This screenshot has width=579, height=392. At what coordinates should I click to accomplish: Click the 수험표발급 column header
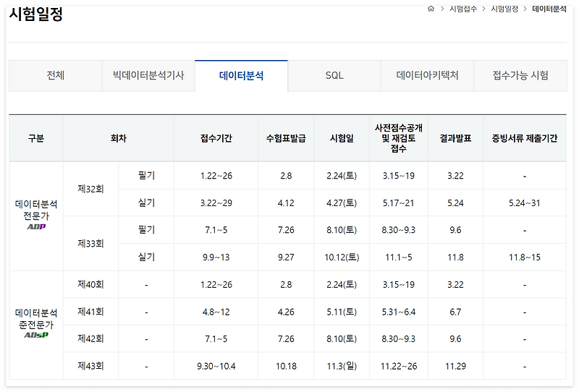point(286,138)
